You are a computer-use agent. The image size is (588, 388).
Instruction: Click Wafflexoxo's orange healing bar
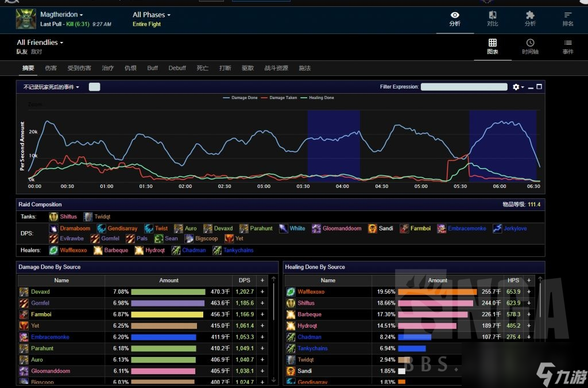pos(437,291)
